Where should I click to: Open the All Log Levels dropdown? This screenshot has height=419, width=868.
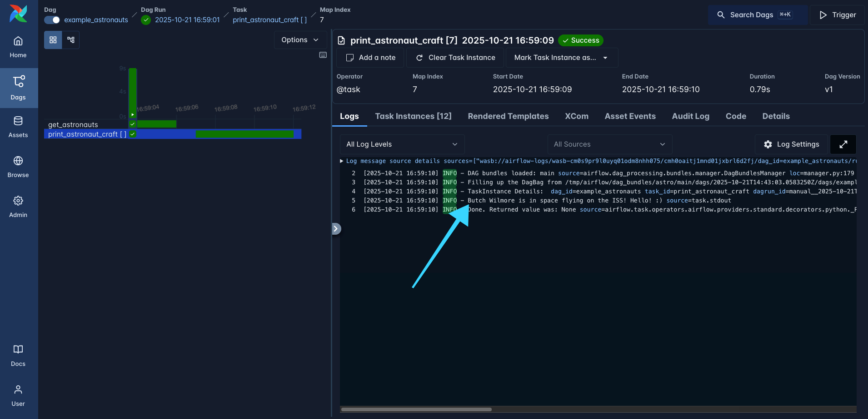click(x=401, y=144)
